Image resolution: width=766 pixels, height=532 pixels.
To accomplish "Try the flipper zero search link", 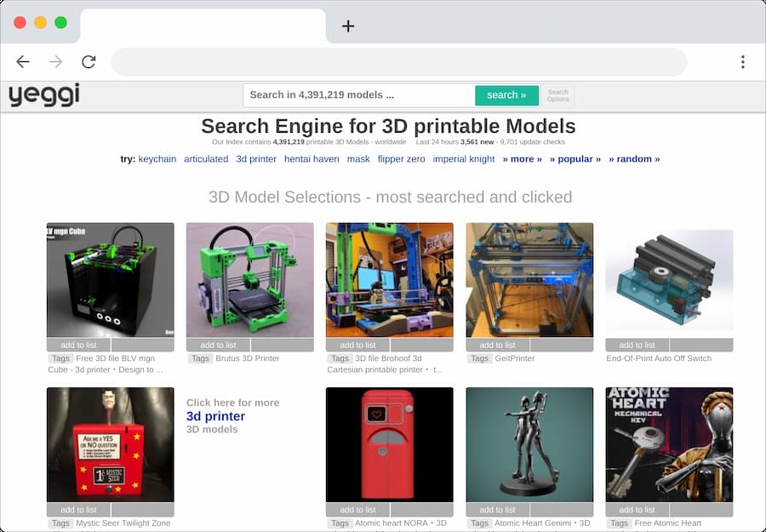I will 401,159.
